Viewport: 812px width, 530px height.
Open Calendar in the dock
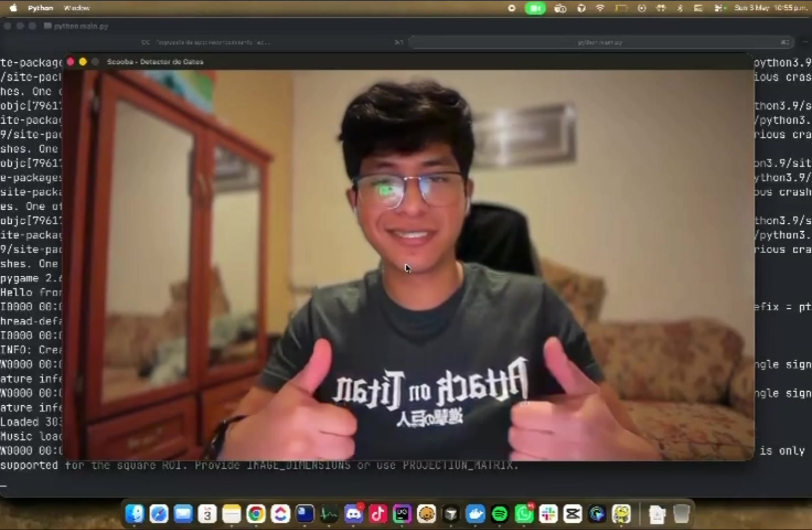[x=207, y=514]
